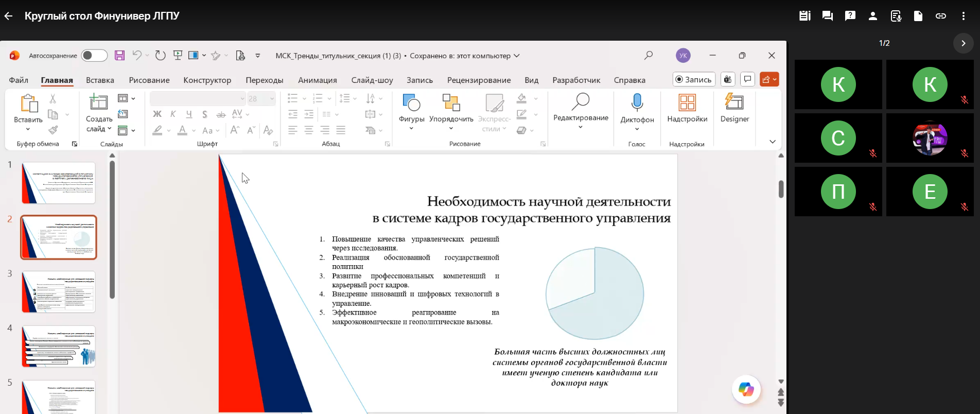Open meeting chat icon in top bar

(x=828, y=16)
